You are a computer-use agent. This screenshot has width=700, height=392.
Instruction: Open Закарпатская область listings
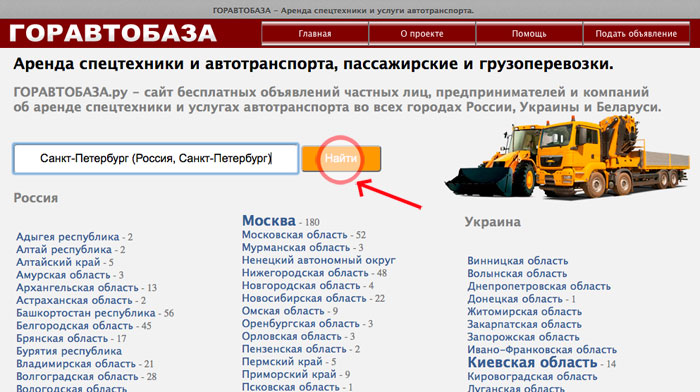(525, 324)
